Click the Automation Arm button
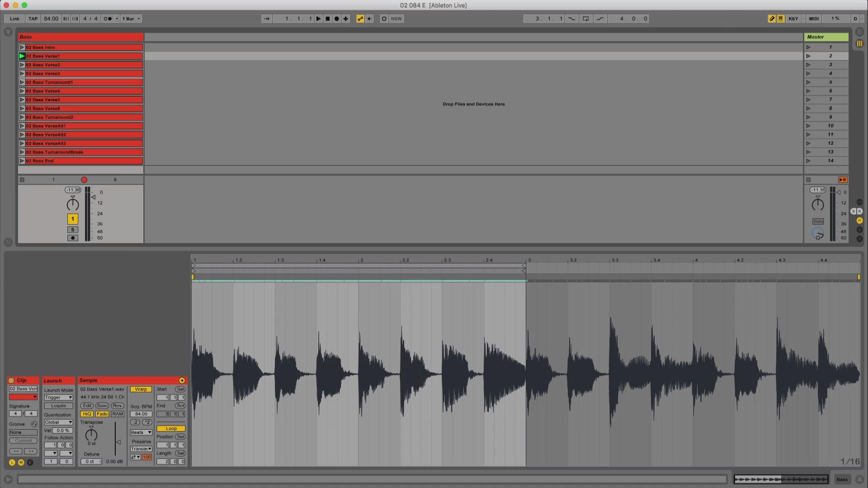The height and width of the screenshot is (488, 868). (x=360, y=19)
